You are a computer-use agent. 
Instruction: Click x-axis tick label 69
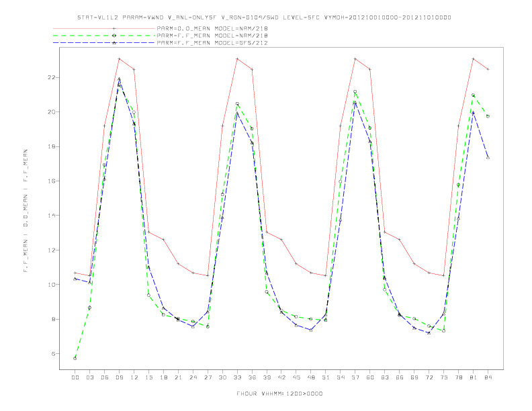click(x=414, y=377)
